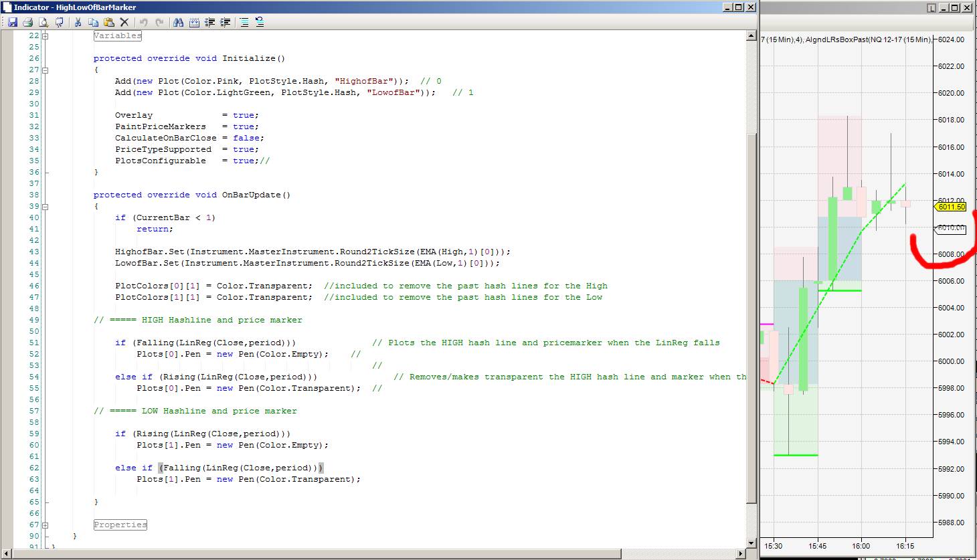
Task: Click the LOW Hashline comment on line 57
Action: (x=195, y=411)
